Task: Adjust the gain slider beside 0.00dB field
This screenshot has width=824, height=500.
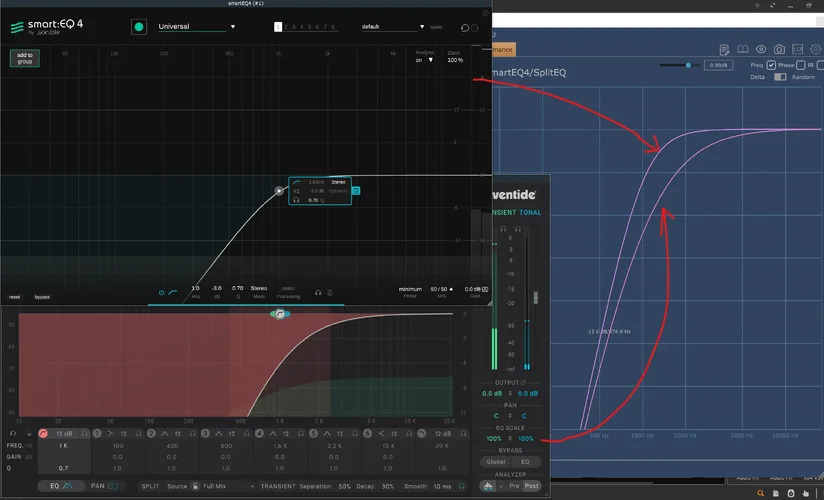Action: pyautogui.click(x=687, y=65)
